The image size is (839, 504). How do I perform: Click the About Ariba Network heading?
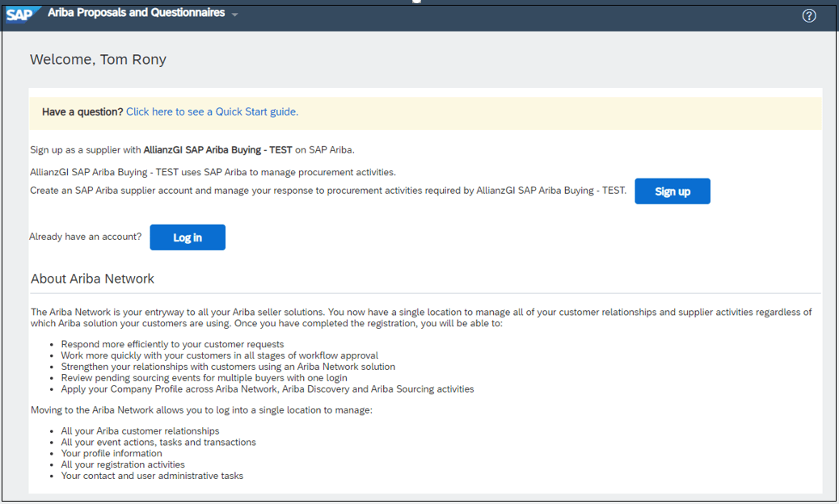(93, 279)
